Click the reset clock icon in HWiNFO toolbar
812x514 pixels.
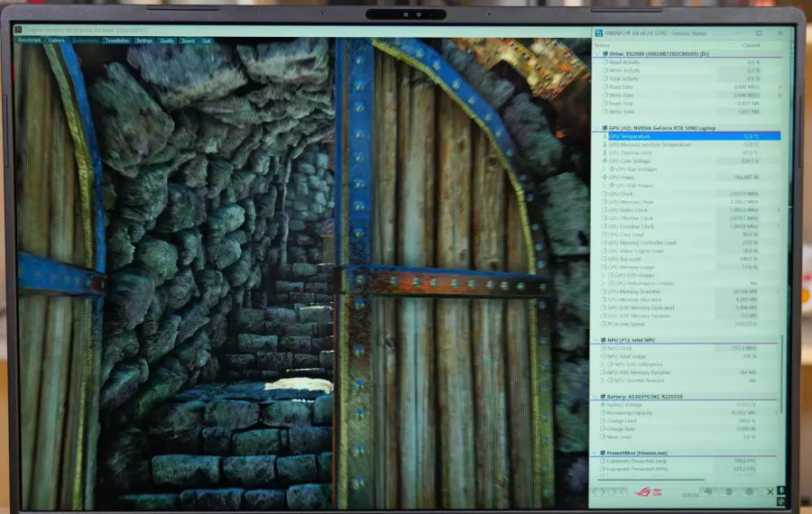click(708, 491)
